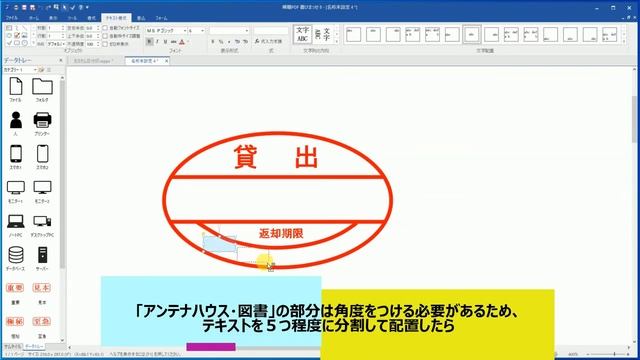Switch to the 書式 ribbon tab
640x360 pixels.
tap(91, 18)
